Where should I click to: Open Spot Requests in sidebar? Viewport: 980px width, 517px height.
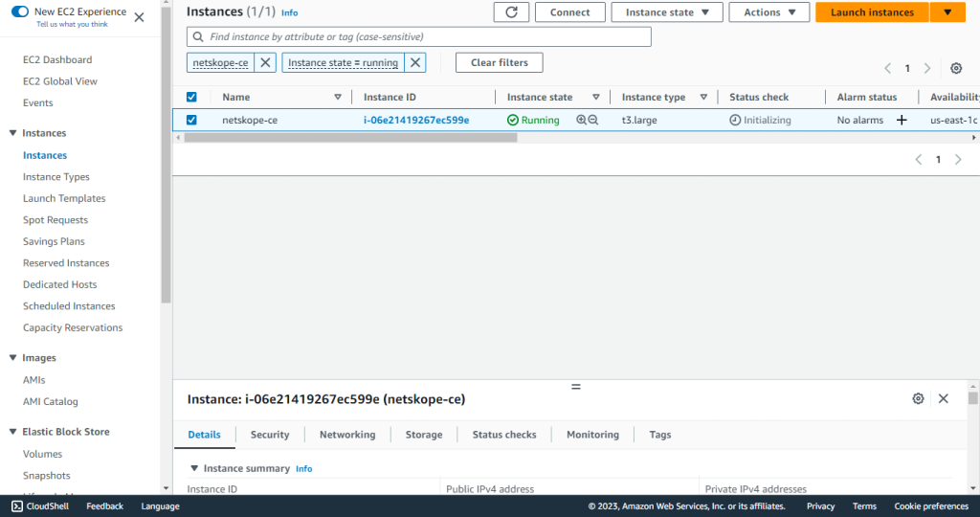(x=56, y=220)
